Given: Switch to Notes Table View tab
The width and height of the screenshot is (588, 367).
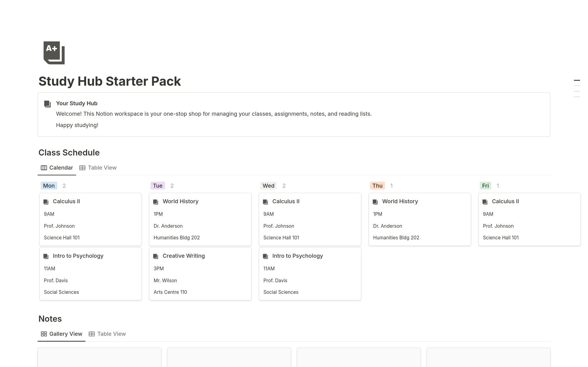Looking at the screenshot, I should click(x=107, y=334).
